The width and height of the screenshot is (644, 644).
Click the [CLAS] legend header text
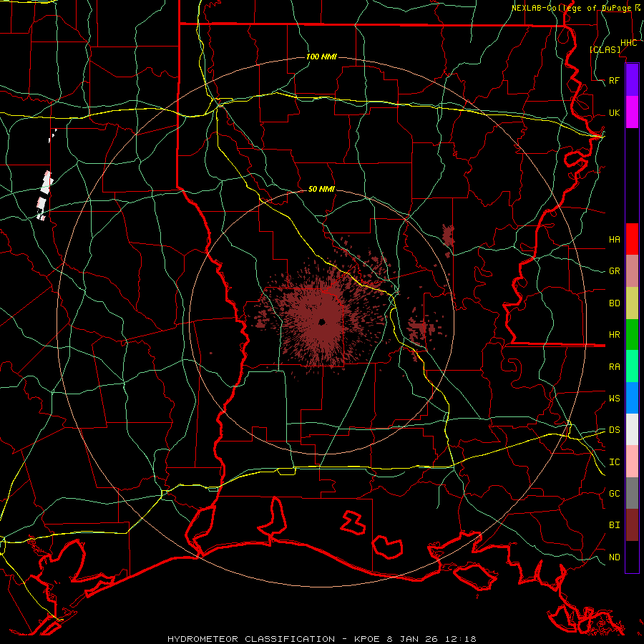point(605,49)
